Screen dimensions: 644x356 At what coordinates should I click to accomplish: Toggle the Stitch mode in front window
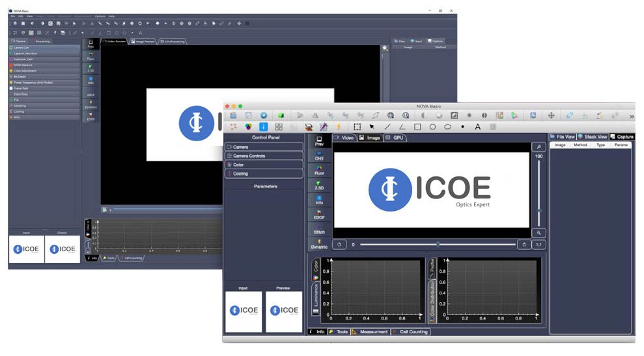(319, 230)
